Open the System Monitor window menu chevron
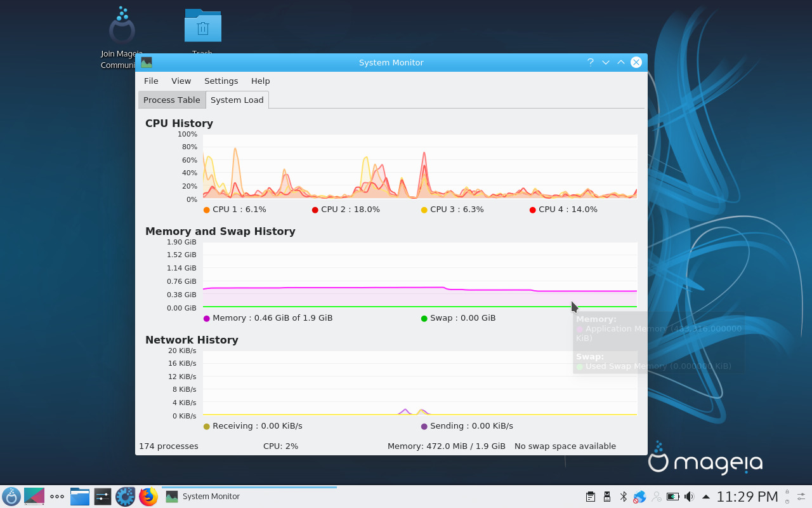 [605, 62]
